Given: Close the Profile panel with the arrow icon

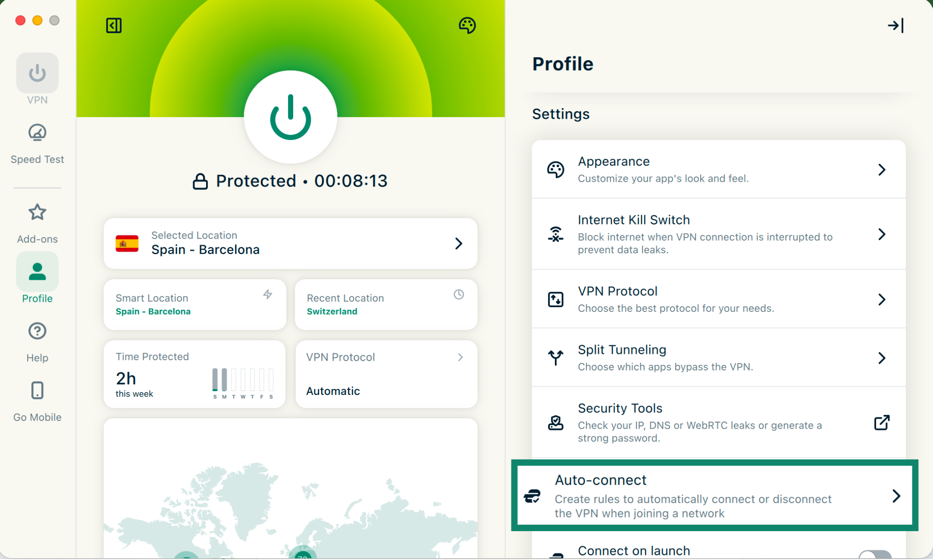Looking at the screenshot, I should click(895, 25).
